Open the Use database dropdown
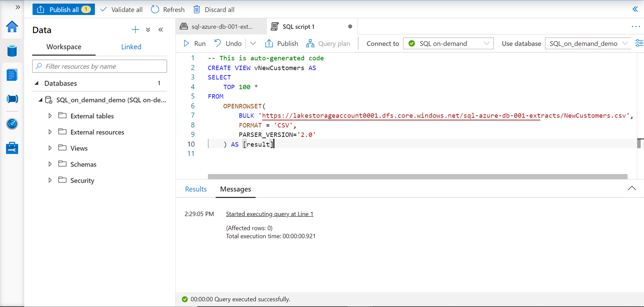The image size is (644, 307). click(588, 43)
